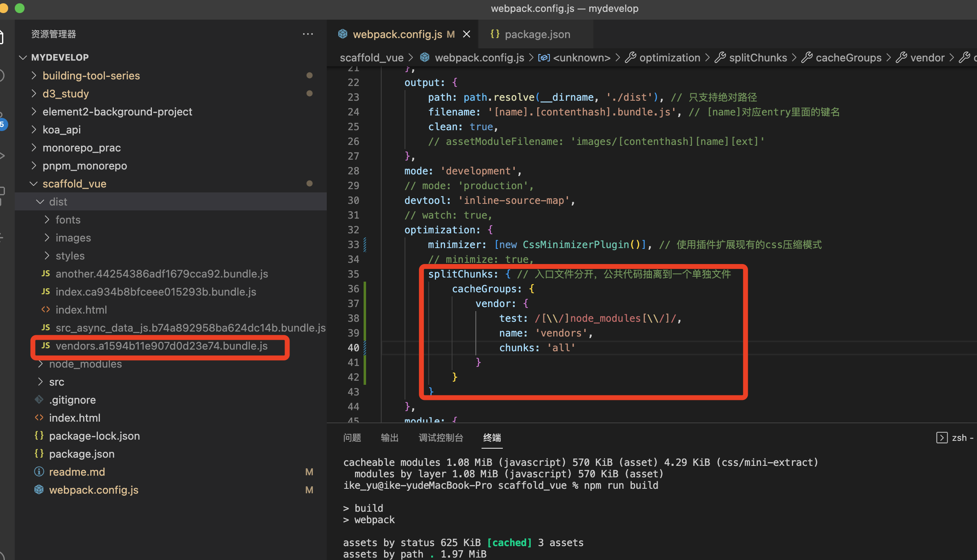The height and width of the screenshot is (560, 977).
Task: Click the info icon beside readme.md
Action: coord(39,472)
